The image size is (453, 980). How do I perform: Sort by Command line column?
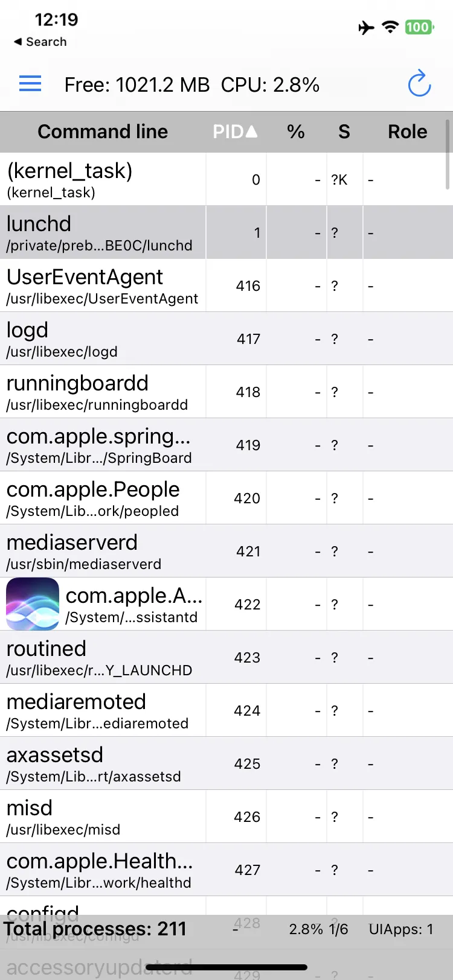click(103, 132)
